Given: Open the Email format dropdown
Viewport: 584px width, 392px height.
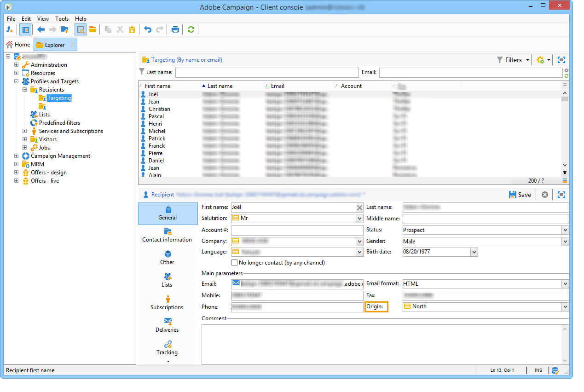Looking at the screenshot, I should 565,284.
